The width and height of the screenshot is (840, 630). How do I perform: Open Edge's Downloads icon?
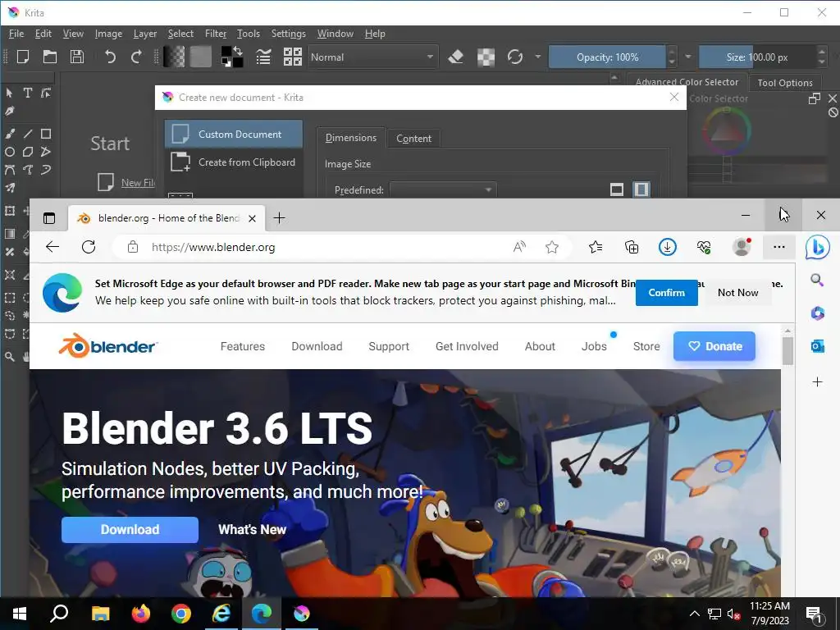pyautogui.click(x=667, y=247)
